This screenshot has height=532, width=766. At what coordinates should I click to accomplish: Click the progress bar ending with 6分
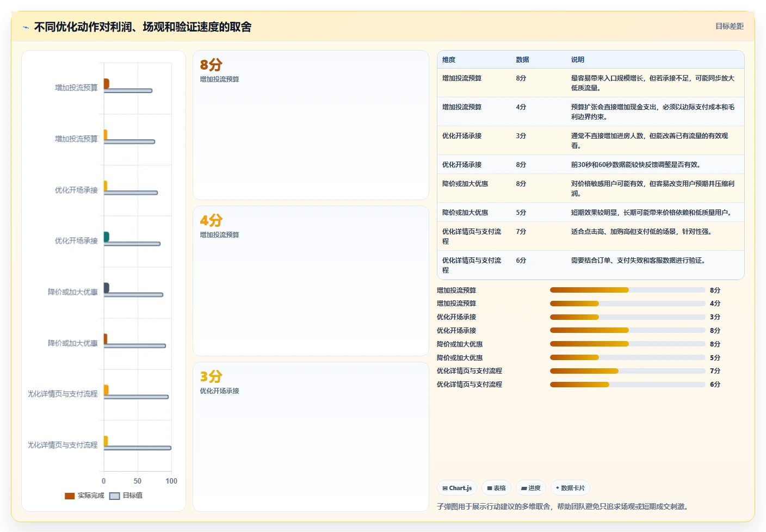coord(627,385)
